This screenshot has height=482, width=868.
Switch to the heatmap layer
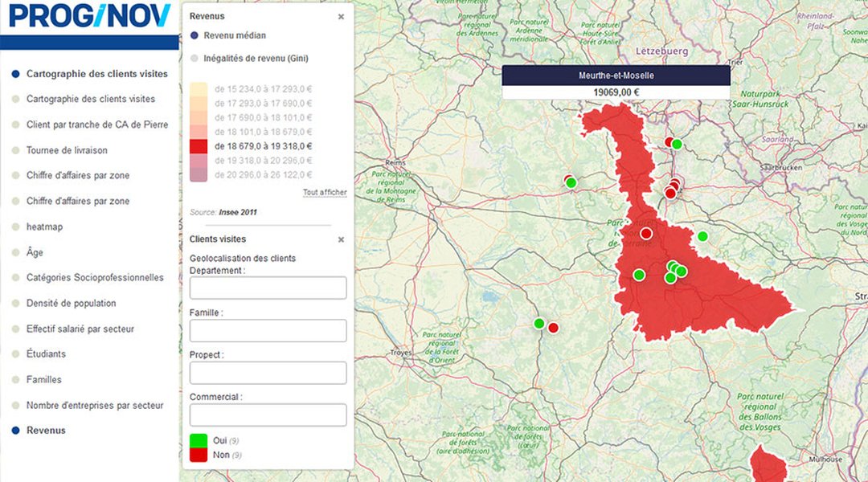(44, 227)
